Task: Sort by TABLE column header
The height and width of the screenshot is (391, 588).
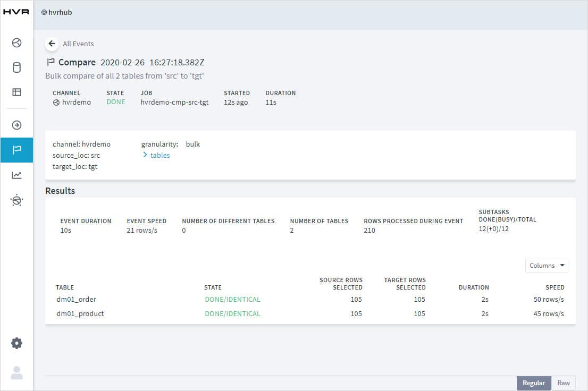Action: pyautogui.click(x=65, y=287)
